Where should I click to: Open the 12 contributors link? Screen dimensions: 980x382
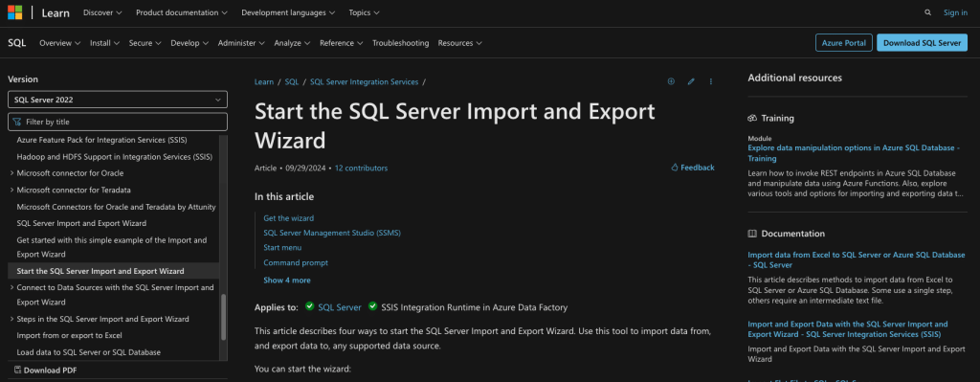361,169
